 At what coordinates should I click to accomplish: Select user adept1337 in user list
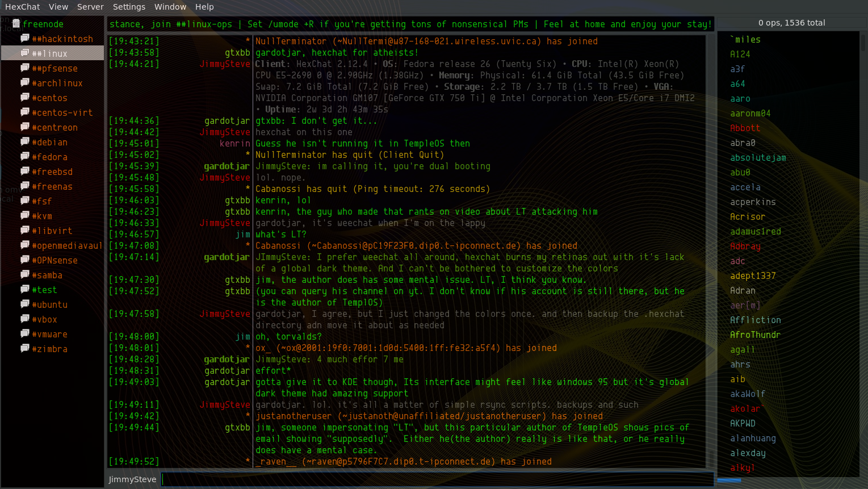click(x=753, y=275)
